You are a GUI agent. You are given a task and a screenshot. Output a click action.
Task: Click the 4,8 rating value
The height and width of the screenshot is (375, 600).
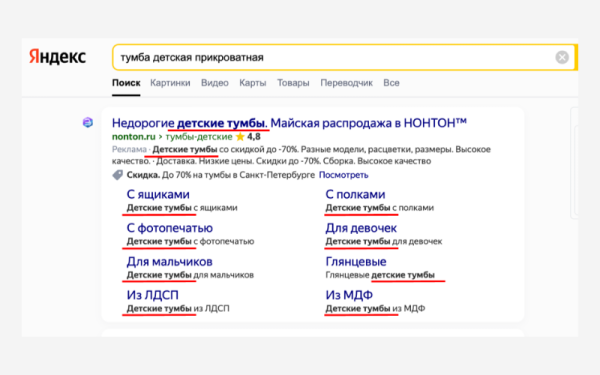click(x=253, y=137)
